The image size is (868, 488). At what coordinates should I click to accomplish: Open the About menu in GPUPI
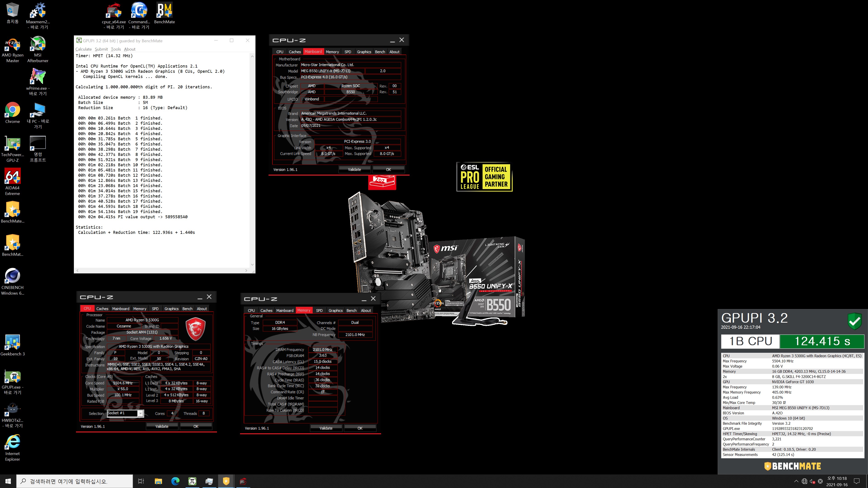[x=130, y=49]
